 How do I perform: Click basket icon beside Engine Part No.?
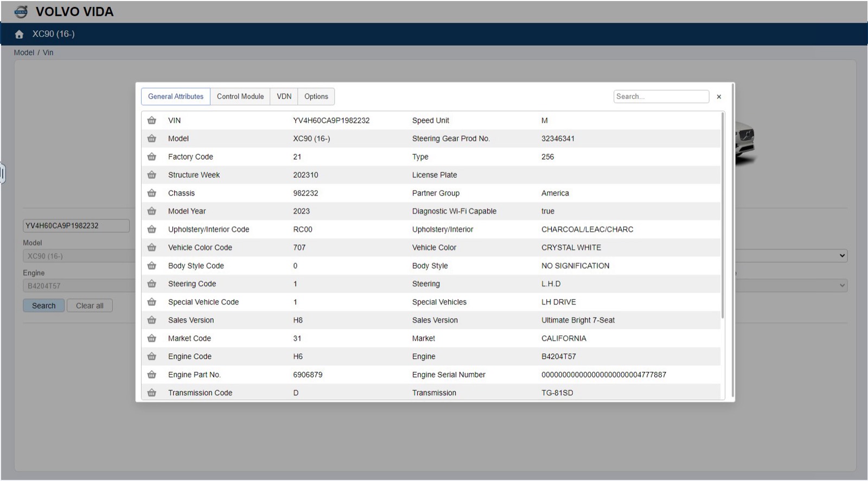coord(152,375)
